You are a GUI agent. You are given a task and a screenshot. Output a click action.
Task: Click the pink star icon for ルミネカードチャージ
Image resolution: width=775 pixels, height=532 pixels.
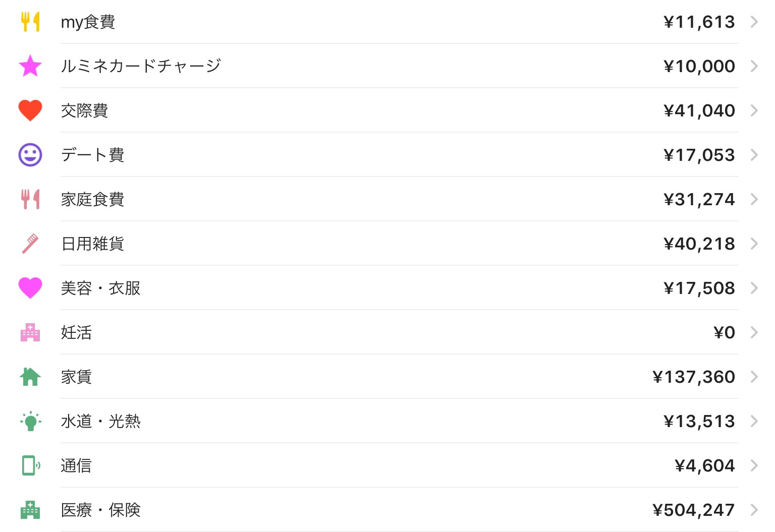pos(30,66)
